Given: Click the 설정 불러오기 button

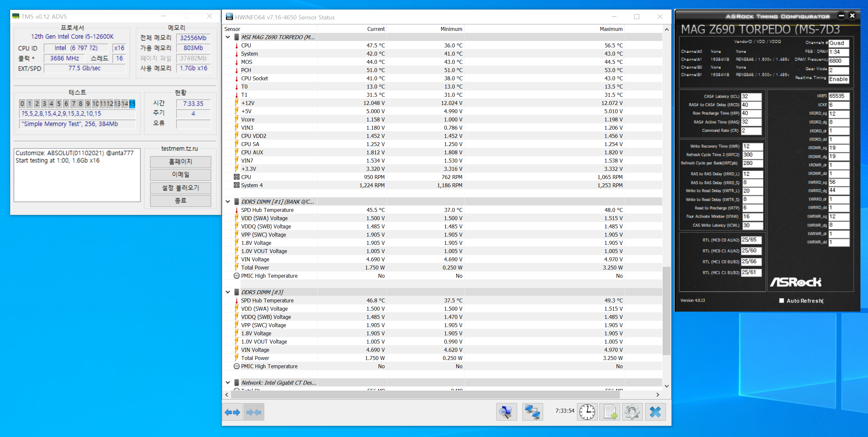Looking at the screenshot, I should coord(180,188).
